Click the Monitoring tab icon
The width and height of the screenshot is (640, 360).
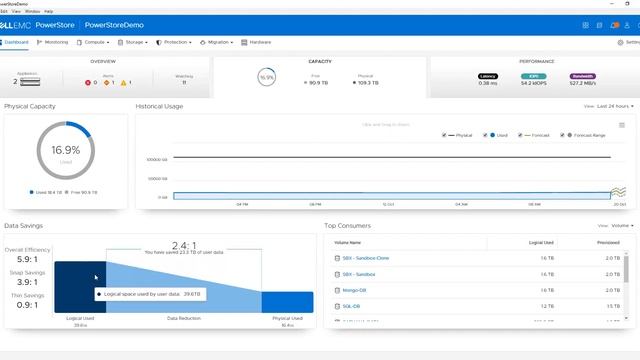39,42
